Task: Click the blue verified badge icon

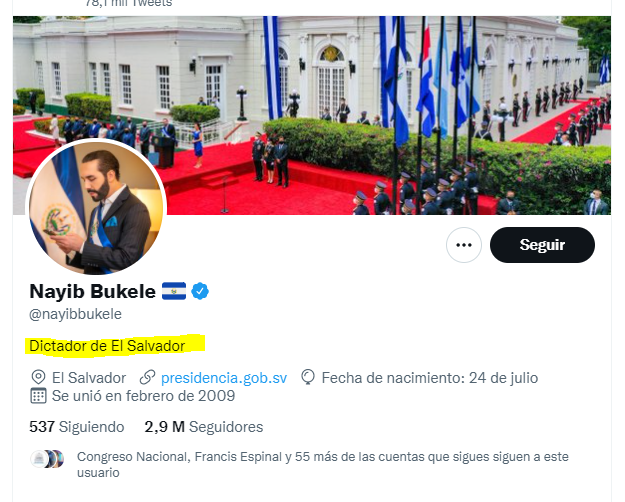Action: pyautogui.click(x=200, y=291)
